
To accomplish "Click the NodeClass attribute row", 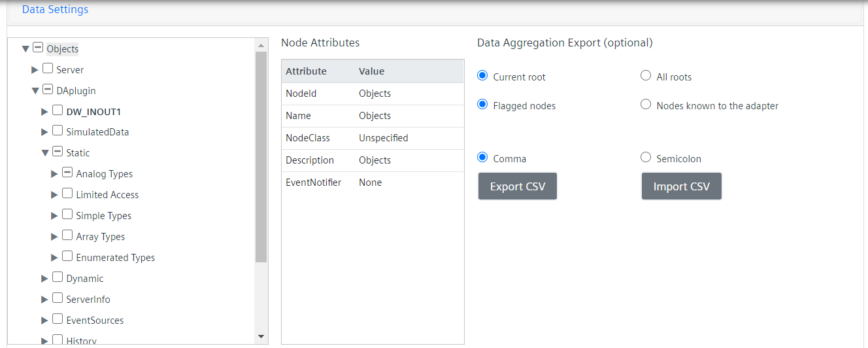I will pyautogui.click(x=372, y=138).
